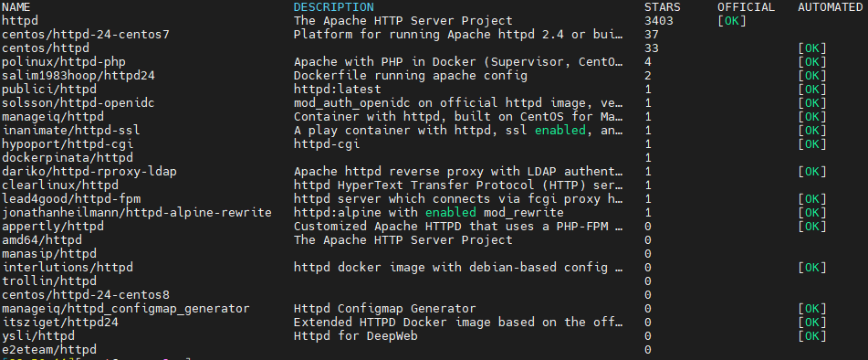Screen dimensions: 868x360
Task: Click 'httpd server which connects via fcgi' description
Action: click(x=458, y=199)
